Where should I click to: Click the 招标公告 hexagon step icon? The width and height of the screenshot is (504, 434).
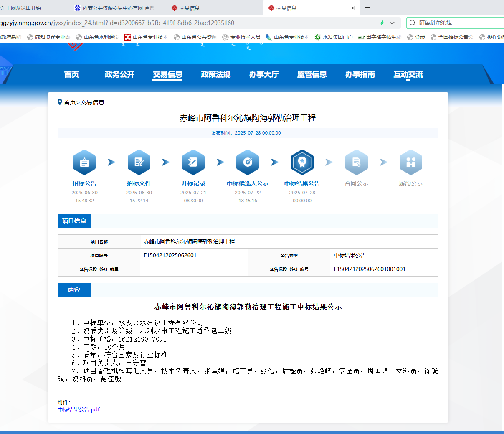click(84, 162)
